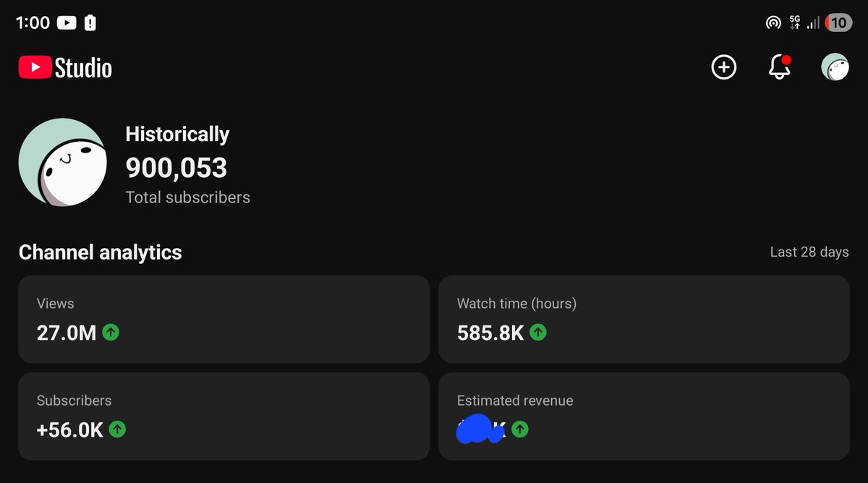Image resolution: width=868 pixels, height=483 pixels.
Task: Tap the 1:00 clock in status bar
Action: tap(33, 23)
